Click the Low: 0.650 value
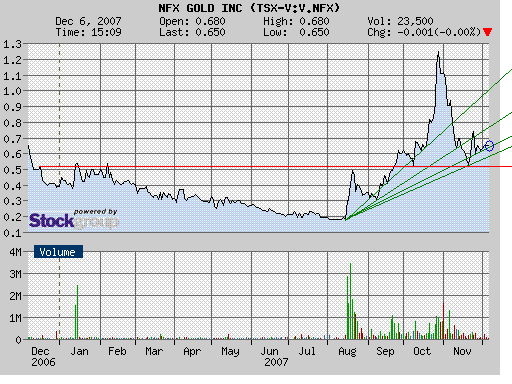Image resolution: width=512 pixels, height=384 pixels. pos(296,32)
